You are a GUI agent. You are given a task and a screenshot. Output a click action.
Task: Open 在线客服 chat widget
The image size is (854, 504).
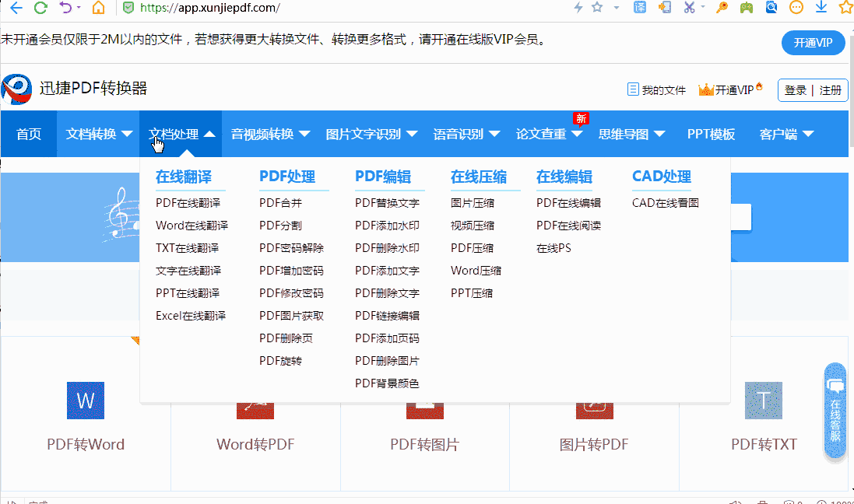(835, 411)
